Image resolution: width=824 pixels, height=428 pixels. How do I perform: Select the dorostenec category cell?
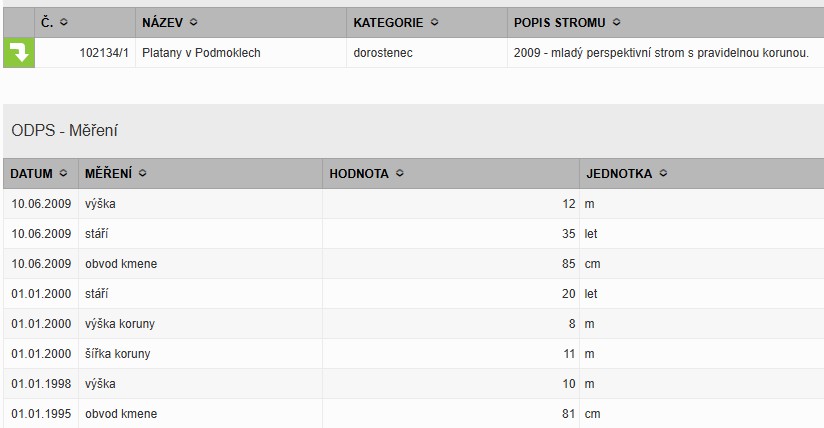pos(384,52)
